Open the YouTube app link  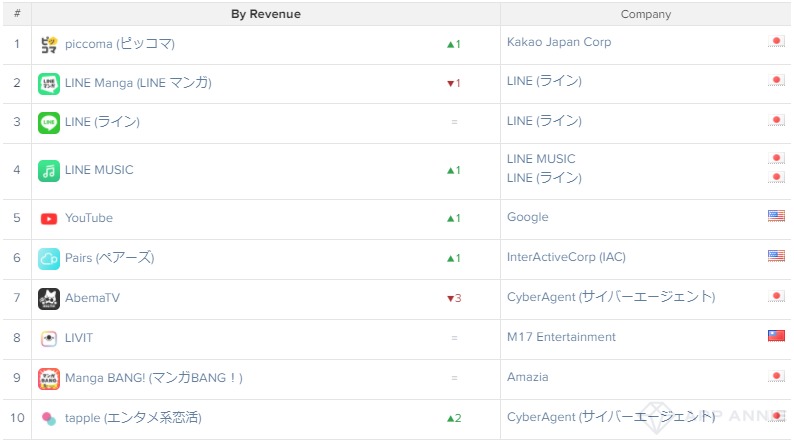point(89,218)
